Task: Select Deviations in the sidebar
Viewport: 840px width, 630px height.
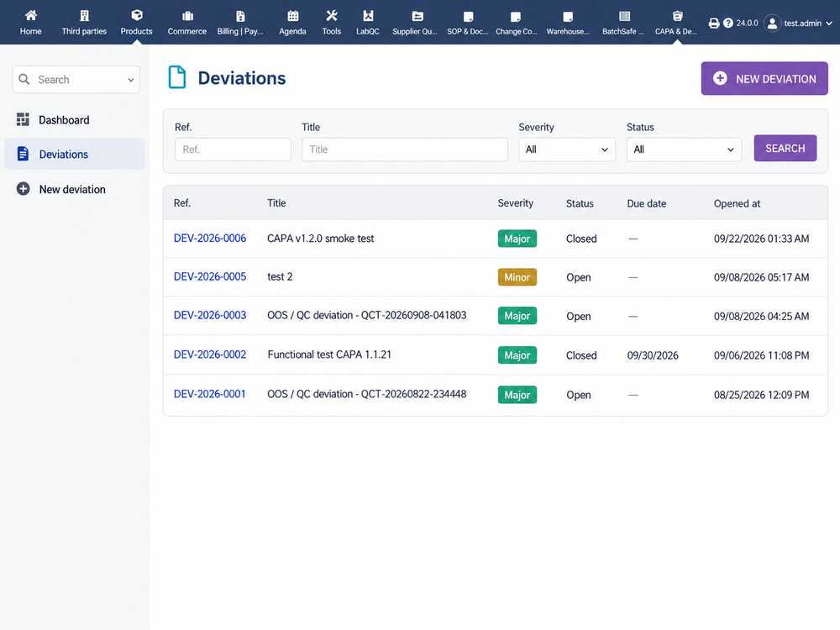Action: [75, 155]
